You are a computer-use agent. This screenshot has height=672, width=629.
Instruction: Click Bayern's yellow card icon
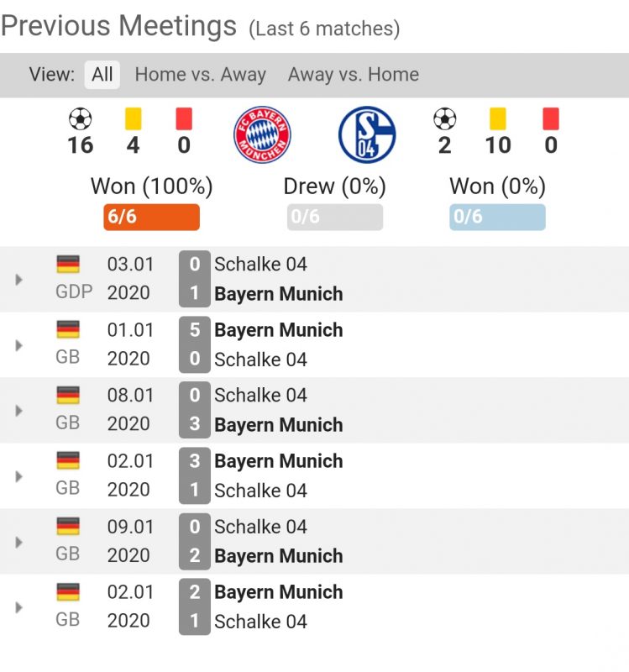pos(133,119)
